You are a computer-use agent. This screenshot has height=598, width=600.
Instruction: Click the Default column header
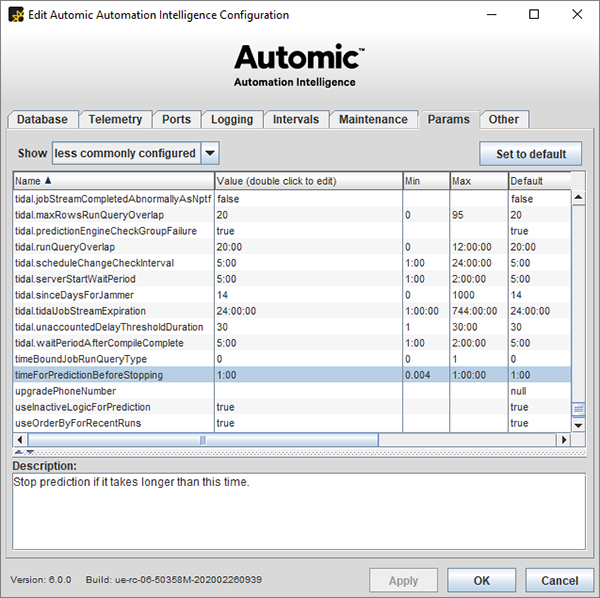pos(540,181)
